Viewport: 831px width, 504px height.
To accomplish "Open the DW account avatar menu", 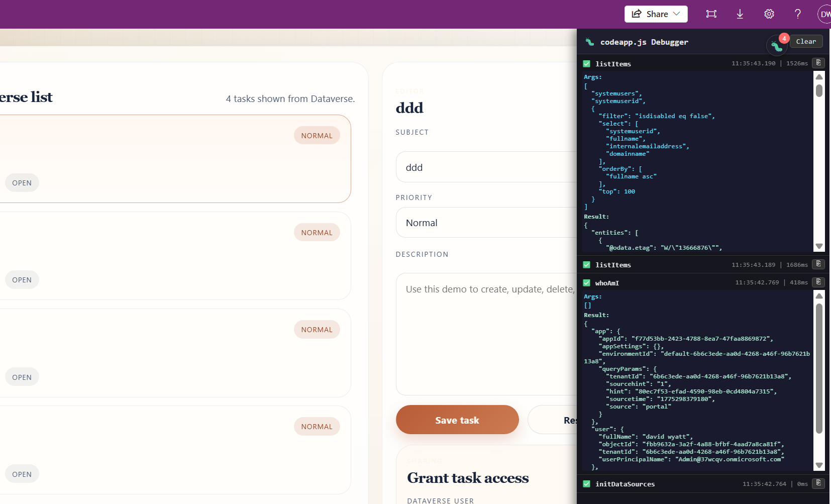I will (x=825, y=14).
